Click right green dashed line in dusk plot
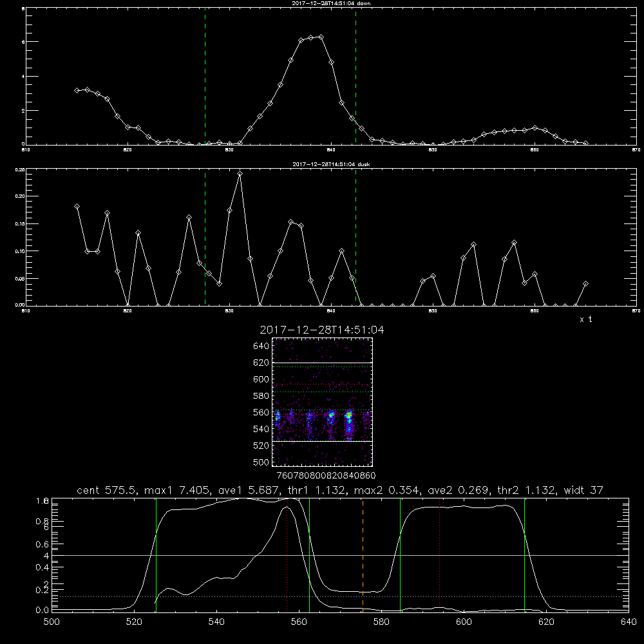This screenshot has width=644, height=644. (355, 238)
